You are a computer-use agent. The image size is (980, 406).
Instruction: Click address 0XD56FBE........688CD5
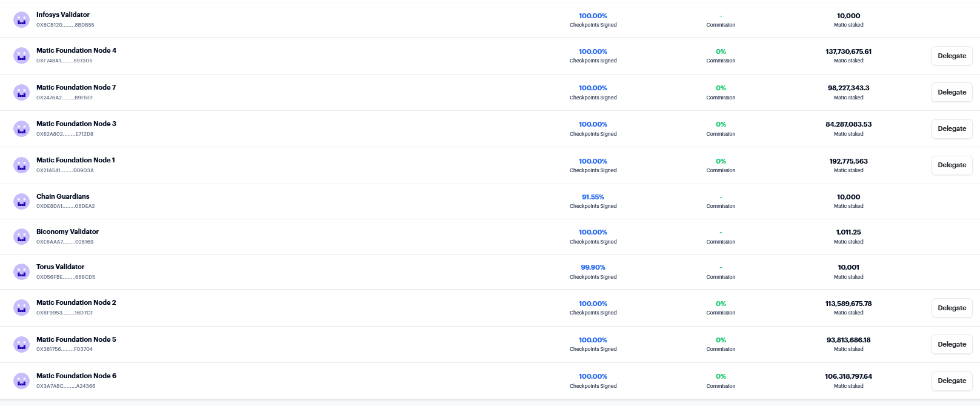pyautogui.click(x=65, y=277)
